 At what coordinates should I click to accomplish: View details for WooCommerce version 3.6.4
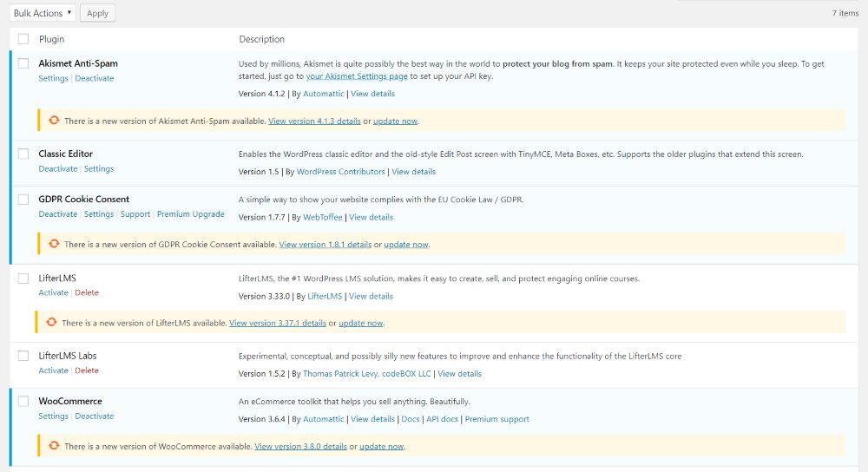click(x=372, y=419)
